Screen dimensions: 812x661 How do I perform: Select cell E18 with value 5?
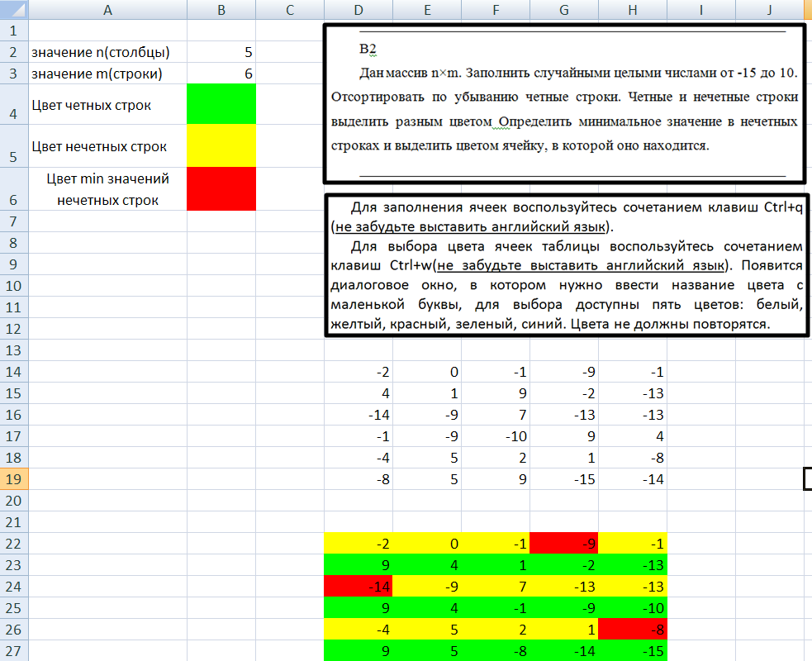[427, 458]
